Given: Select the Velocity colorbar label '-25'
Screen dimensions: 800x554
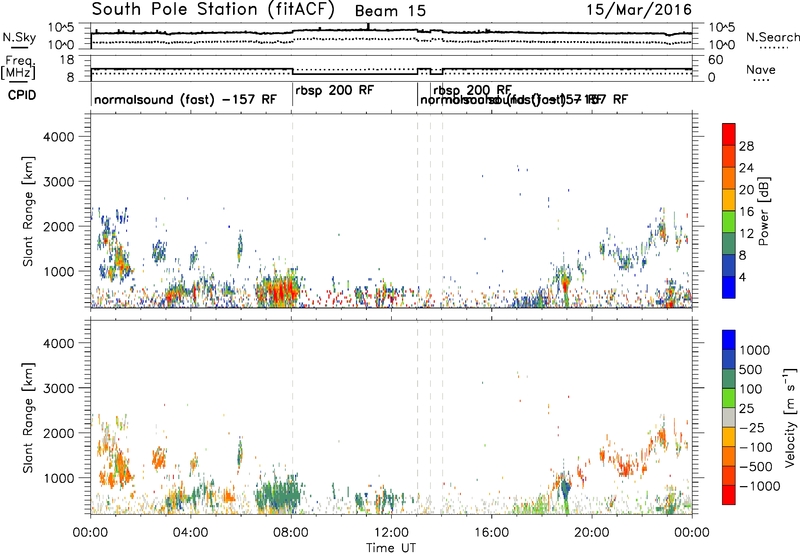Looking at the screenshot, I should click(x=754, y=428).
